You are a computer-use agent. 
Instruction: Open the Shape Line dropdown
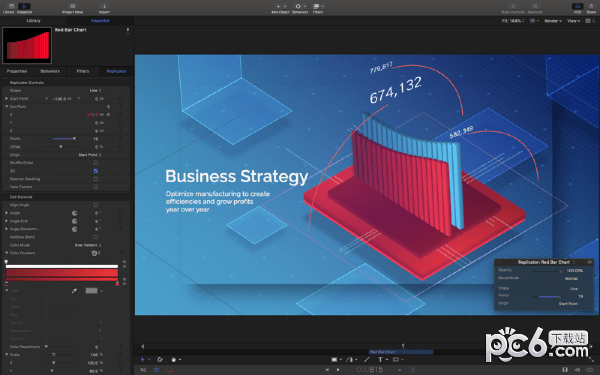(95, 90)
